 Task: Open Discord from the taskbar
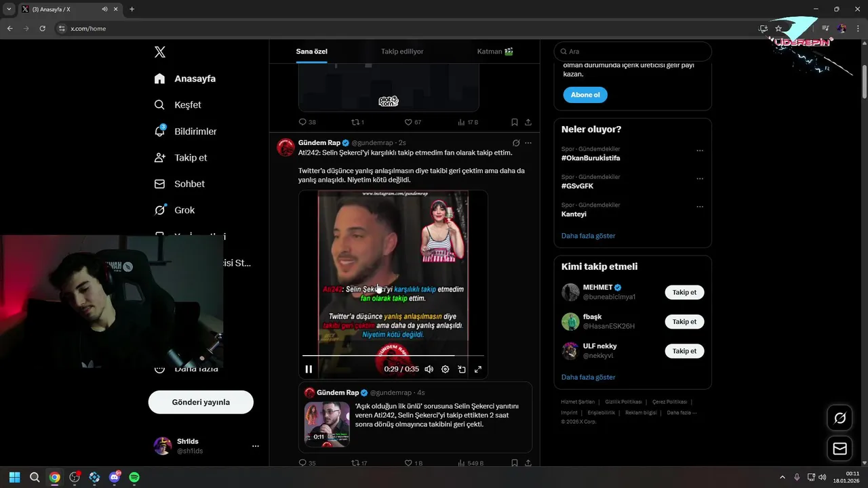pyautogui.click(x=115, y=477)
